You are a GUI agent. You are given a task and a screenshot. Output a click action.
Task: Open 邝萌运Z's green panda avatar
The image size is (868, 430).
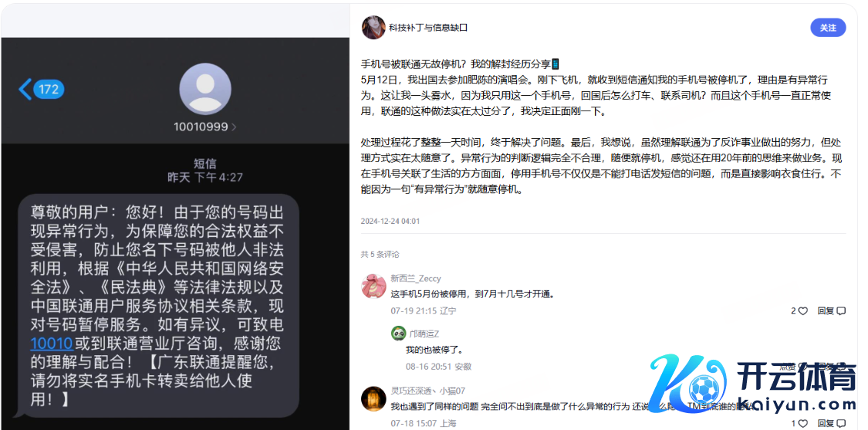(x=399, y=333)
